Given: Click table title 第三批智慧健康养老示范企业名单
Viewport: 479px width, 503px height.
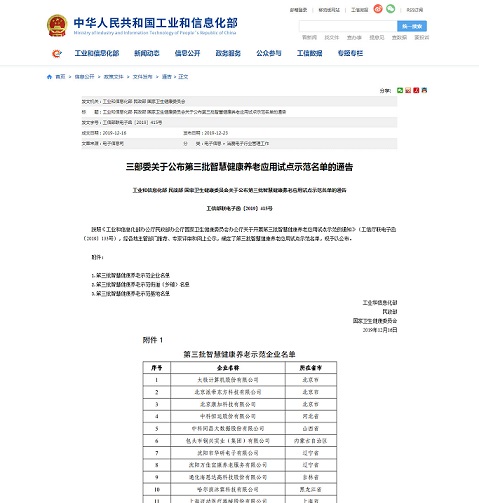Looking at the screenshot, I should (x=239, y=354).
